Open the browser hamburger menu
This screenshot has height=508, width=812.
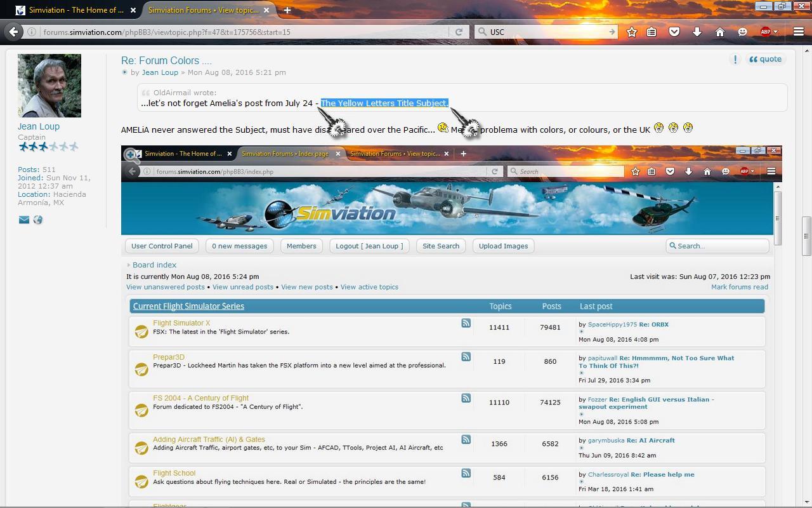[799, 32]
